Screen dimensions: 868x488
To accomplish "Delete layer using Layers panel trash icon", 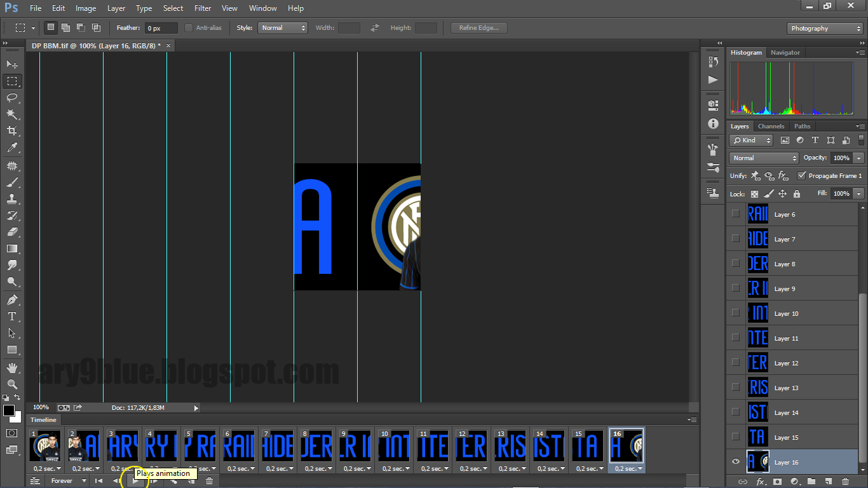I will click(x=845, y=482).
